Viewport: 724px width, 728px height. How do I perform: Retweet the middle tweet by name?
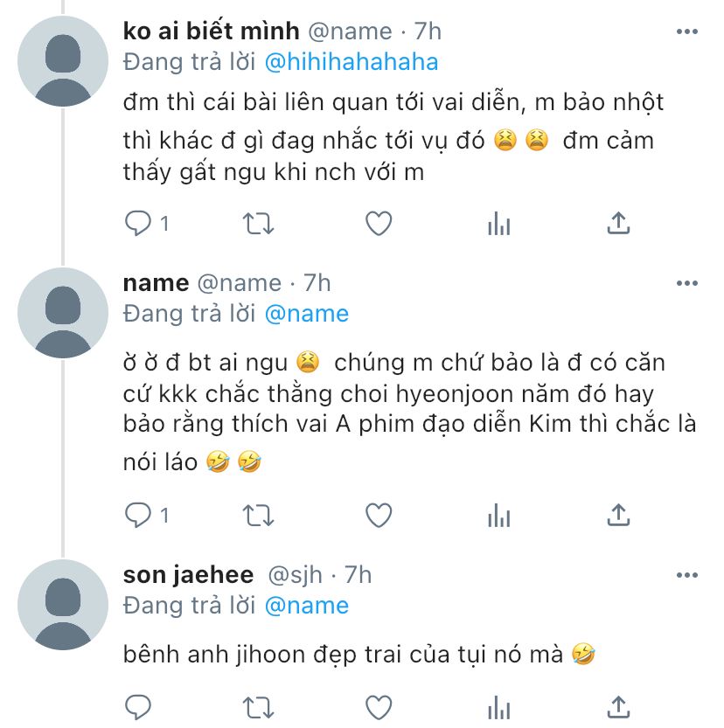(258, 516)
